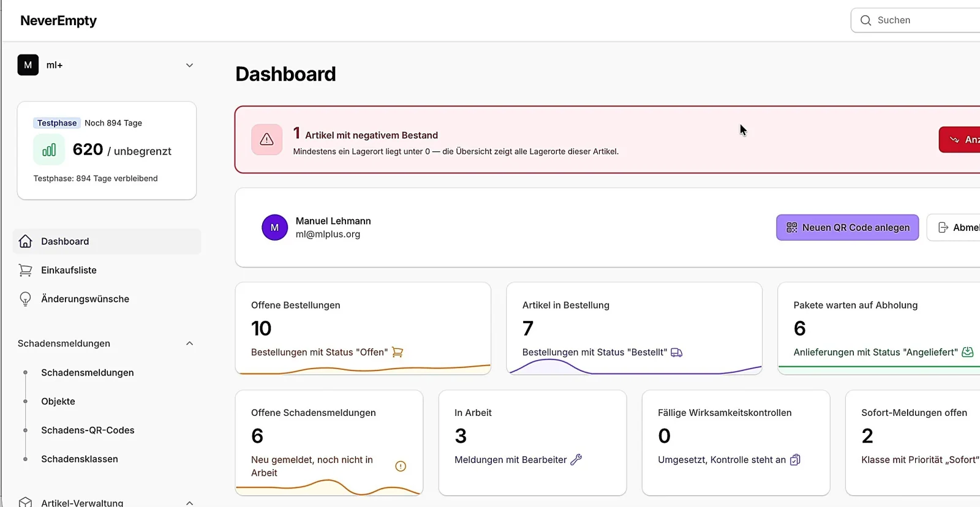Open Einkaufsliste in the sidebar
This screenshot has height=507, width=980.
click(107, 270)
